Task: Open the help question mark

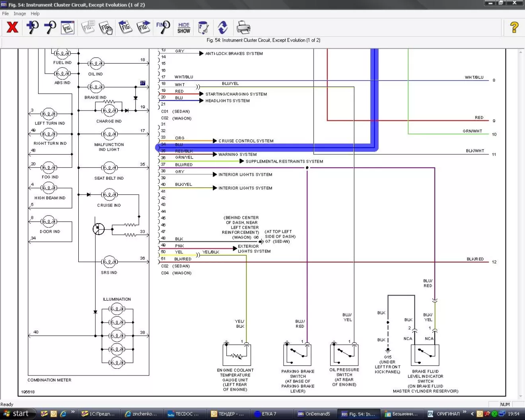Action: 514,27
